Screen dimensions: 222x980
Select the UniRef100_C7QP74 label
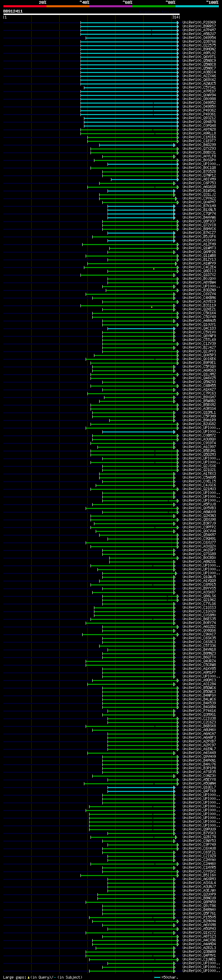pos(199,213)
